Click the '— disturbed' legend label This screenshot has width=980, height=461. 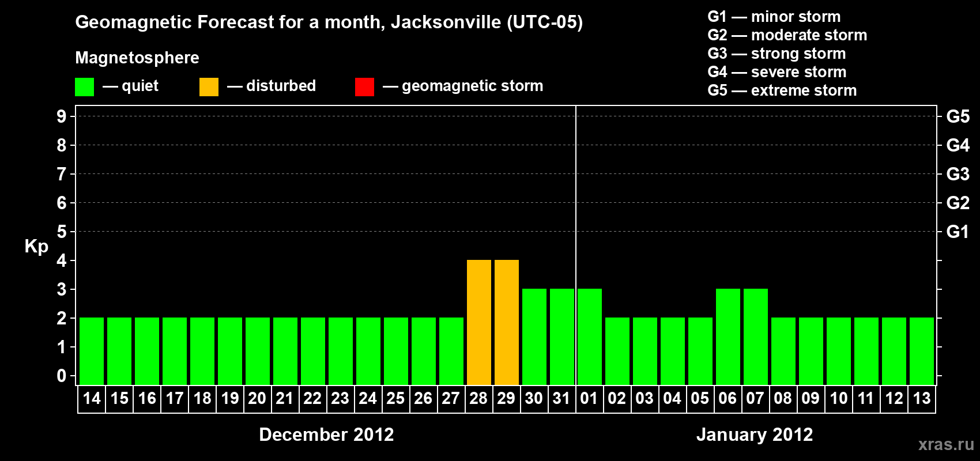tap(272, 86)
